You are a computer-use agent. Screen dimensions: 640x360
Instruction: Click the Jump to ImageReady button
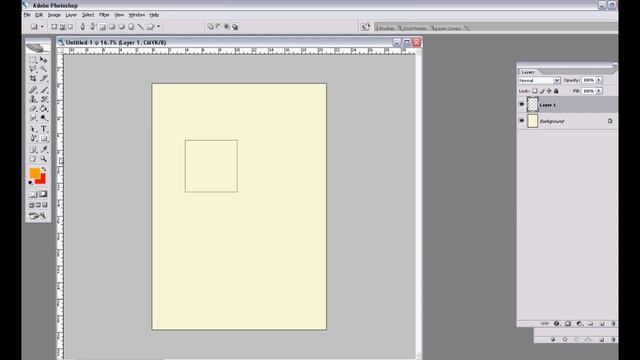pyautogui.click(x=38, y=216)
